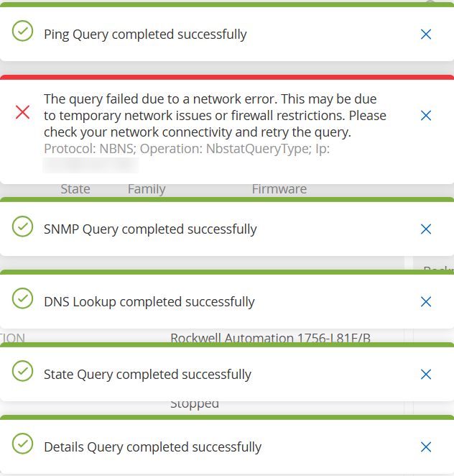Viewport: 454px width, 476px height.
Task: Close the Details Query success toast
Action: 426,447
